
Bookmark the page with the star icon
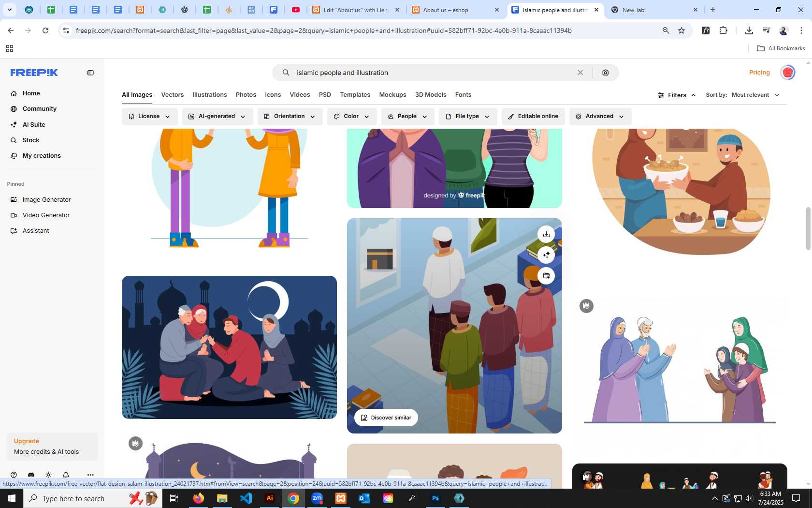pos(681,30)
